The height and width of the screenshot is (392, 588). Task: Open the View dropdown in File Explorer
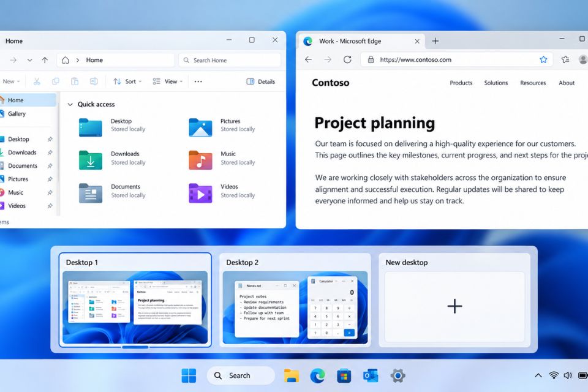(168, 81)
